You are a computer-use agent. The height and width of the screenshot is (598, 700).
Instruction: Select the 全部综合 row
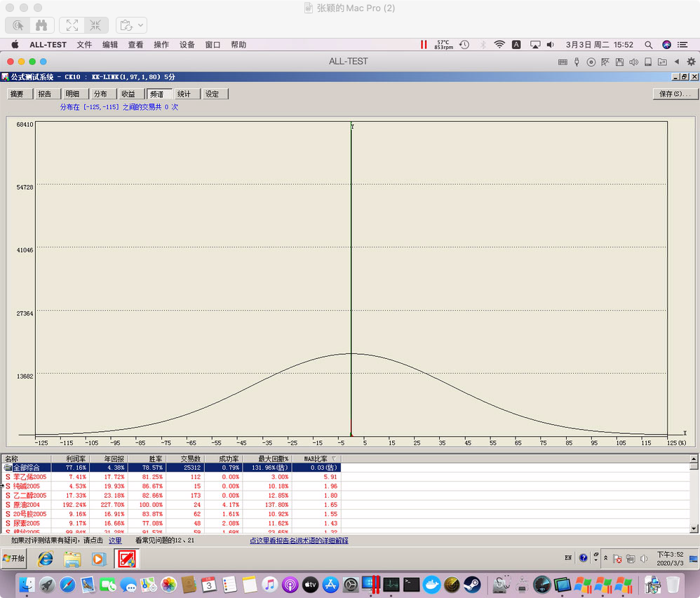pos(172,468)
